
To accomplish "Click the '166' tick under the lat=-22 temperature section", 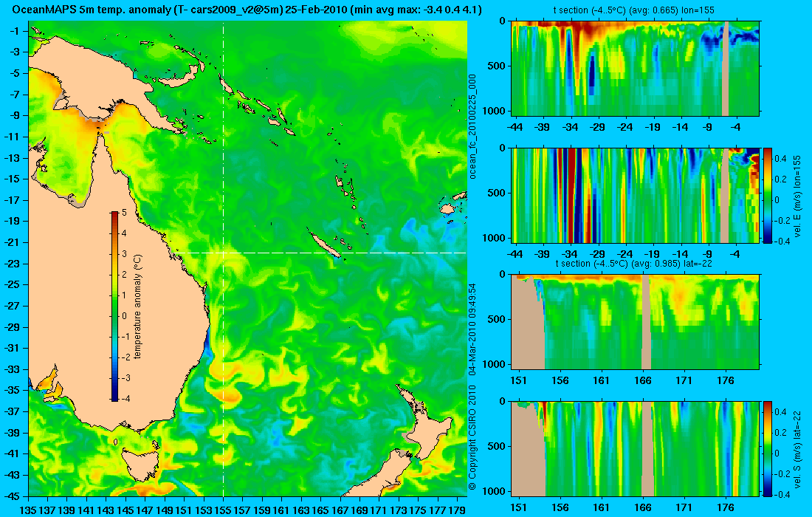I will (x=643, y=380).
